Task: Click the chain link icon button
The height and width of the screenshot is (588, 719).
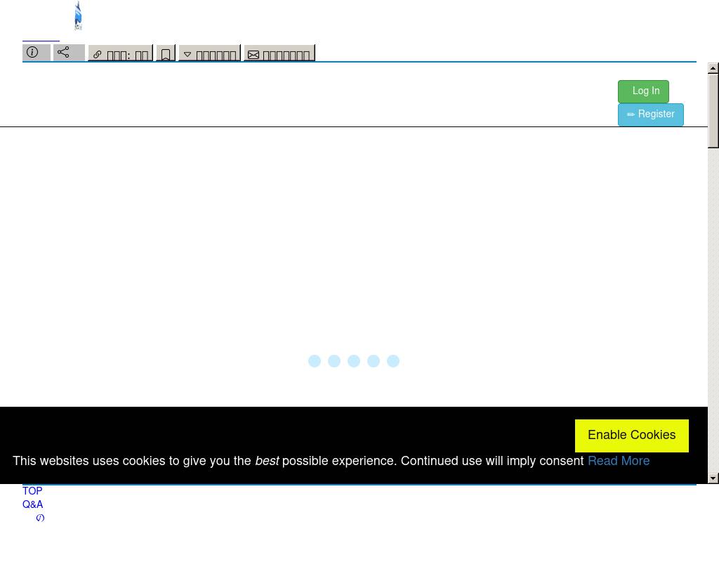Action: [x=120, y=54]
